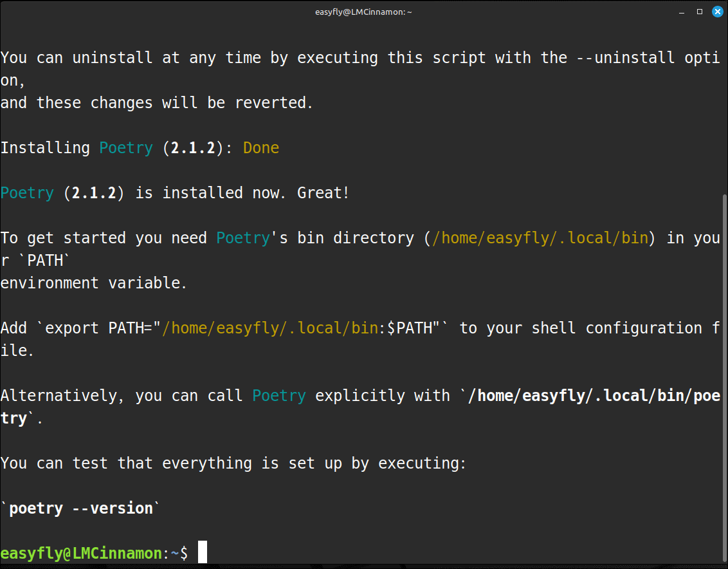The height and width of the screenshot is (569, 728).
Task: Click 'Poetry' in the 'Installing Poetry' line
Action: [126, 148]
